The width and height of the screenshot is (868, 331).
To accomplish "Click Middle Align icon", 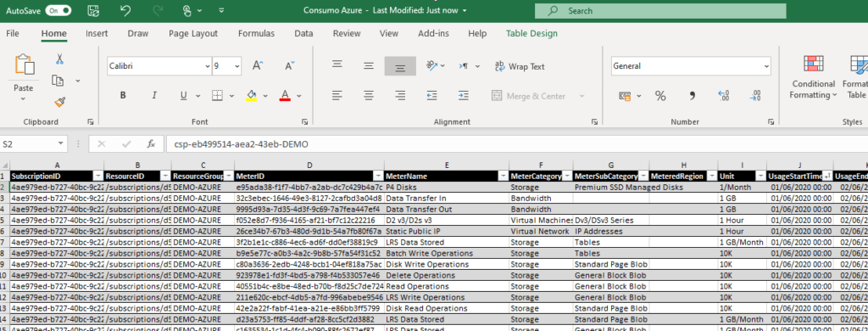I will [369, 66].
